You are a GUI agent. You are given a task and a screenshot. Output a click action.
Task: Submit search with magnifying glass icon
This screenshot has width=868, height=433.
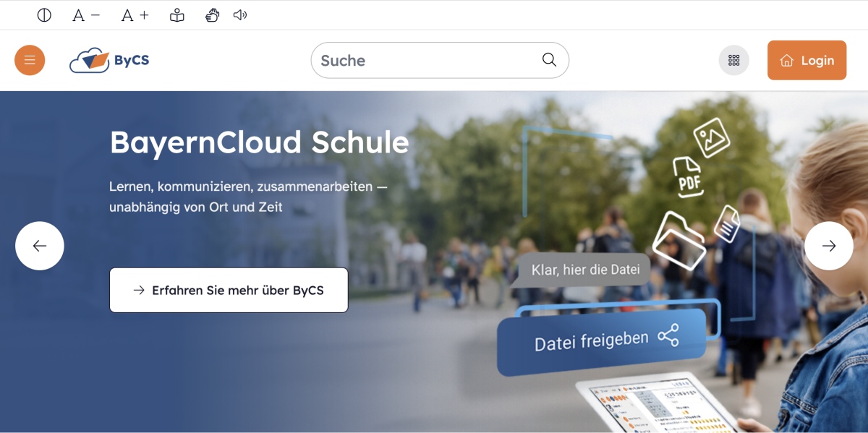[549, 59]
